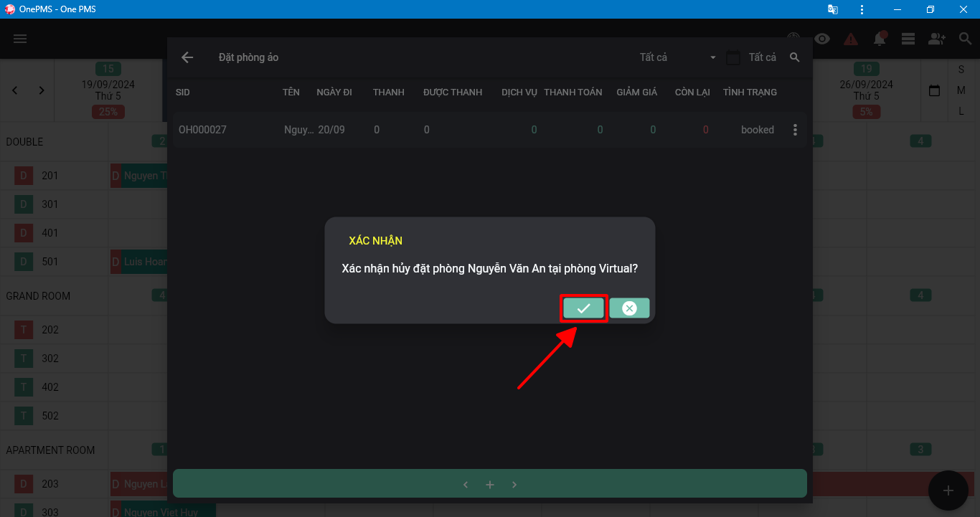Click the THANH TOÁN column header
Viewport: 980px width, 517px height.
pyautogui.click(x=573, y=93)
